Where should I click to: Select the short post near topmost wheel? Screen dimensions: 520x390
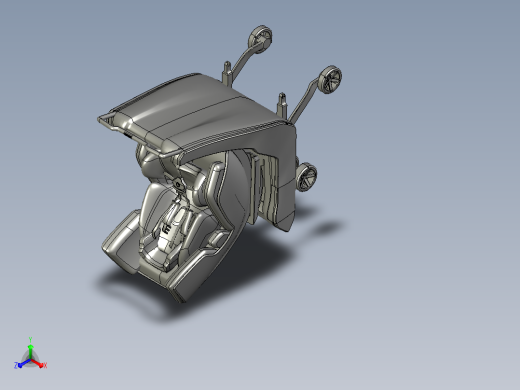click(227, 72)
